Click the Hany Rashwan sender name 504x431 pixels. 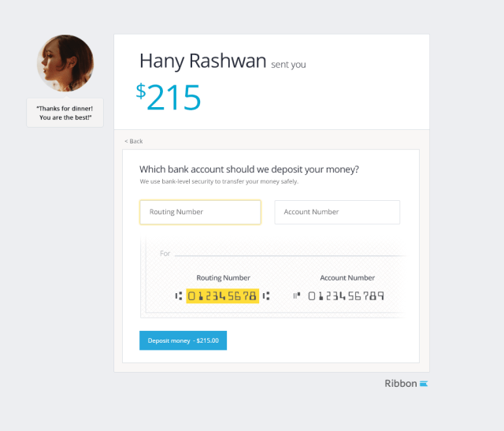pyautogui.click(x=202, y=61)
